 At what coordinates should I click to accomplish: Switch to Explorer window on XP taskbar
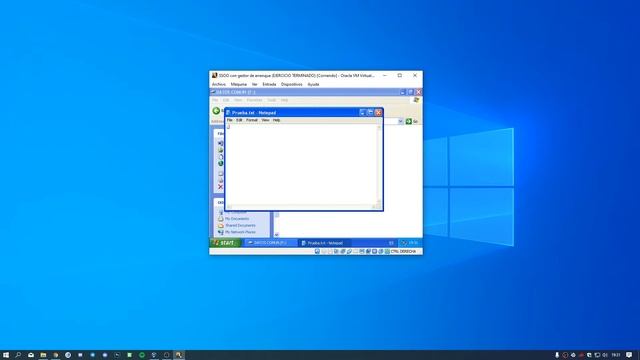(x=271, y=243)
